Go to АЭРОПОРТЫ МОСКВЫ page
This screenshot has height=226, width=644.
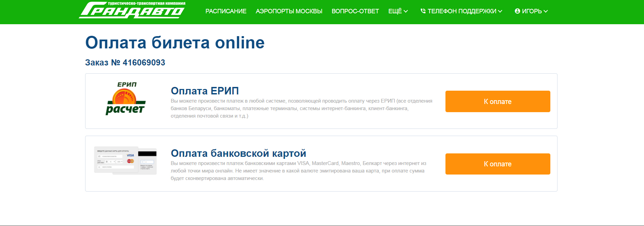click(289, 11)
